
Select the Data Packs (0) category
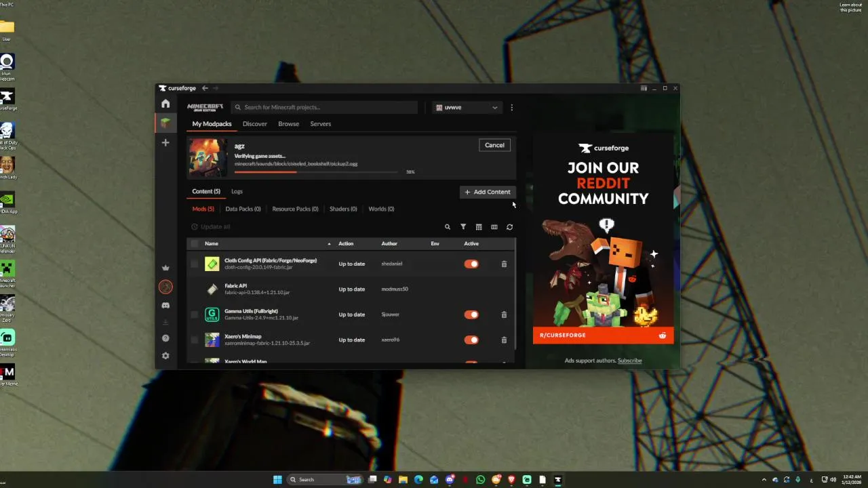point(243,209)
